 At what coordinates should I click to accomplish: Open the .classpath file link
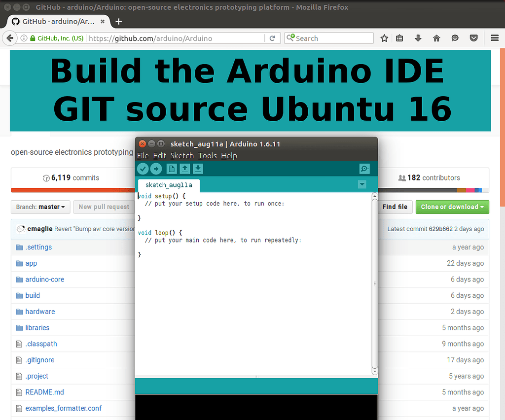point(41,344)
